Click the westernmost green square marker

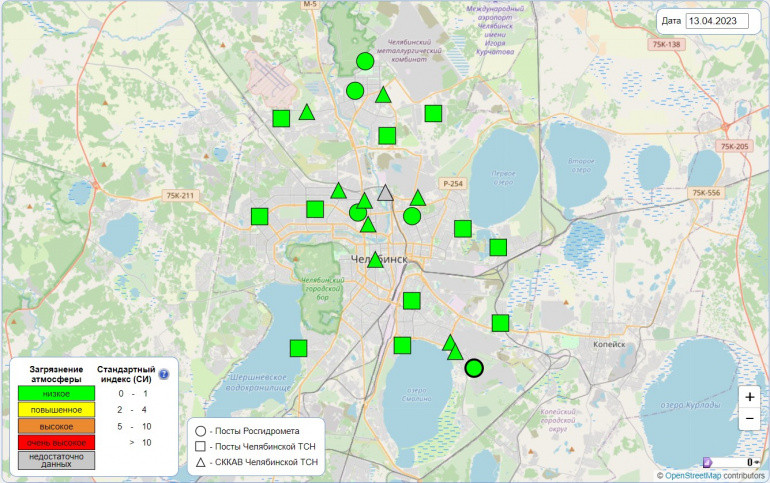(x=260, y=216)
